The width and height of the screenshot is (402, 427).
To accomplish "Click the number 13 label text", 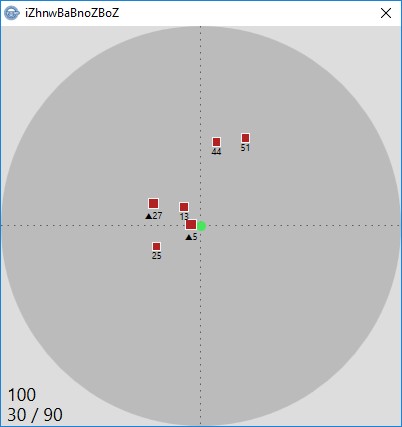I will tap(184, 217).
